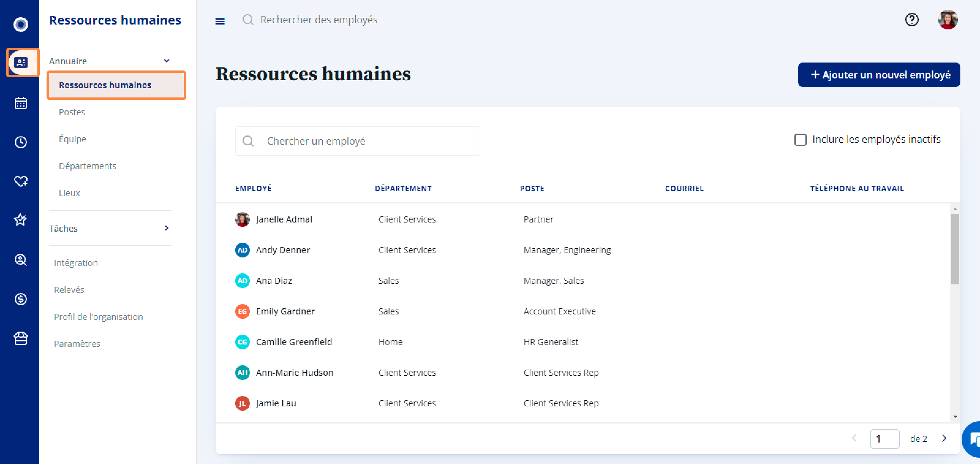Toggle the hamburger menu icon
The width and height of the screenshot is (980, 464).
(220, 21)
